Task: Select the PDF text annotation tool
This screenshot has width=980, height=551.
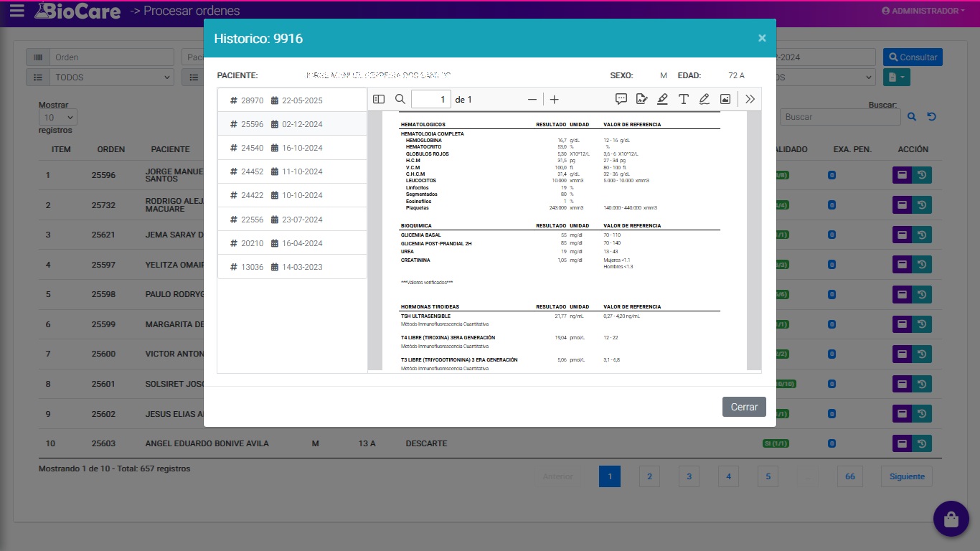Action: [x=684, y=99]
